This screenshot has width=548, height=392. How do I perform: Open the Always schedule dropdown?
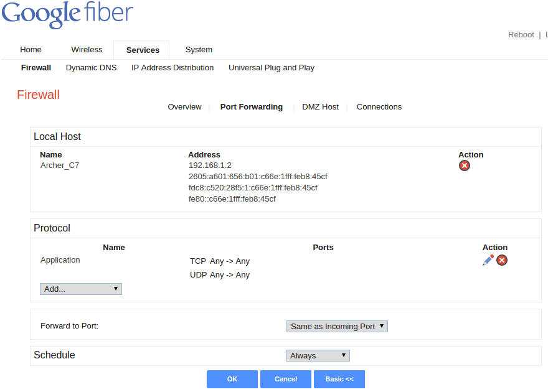click(x=318, y=356)
